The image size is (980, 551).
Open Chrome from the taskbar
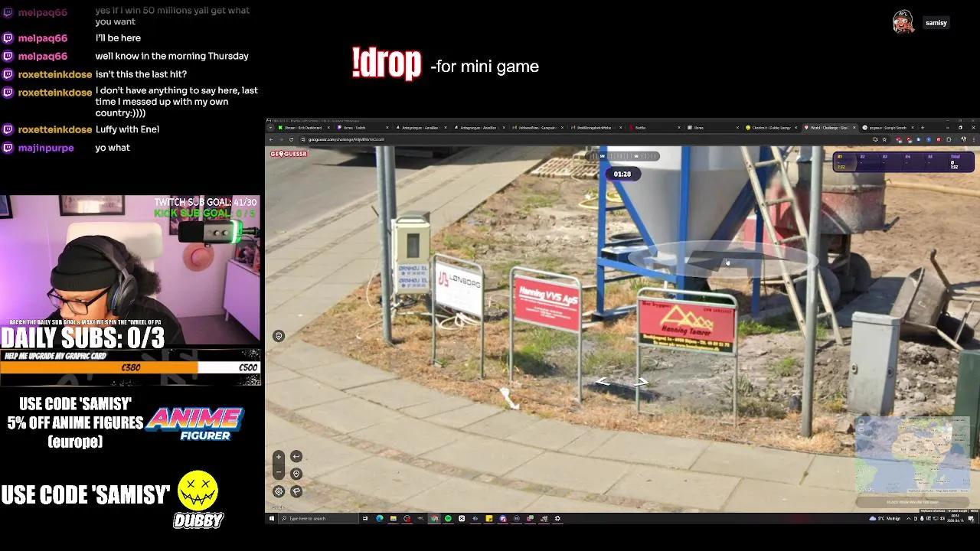pyautogui.click(x=434, y=519)
